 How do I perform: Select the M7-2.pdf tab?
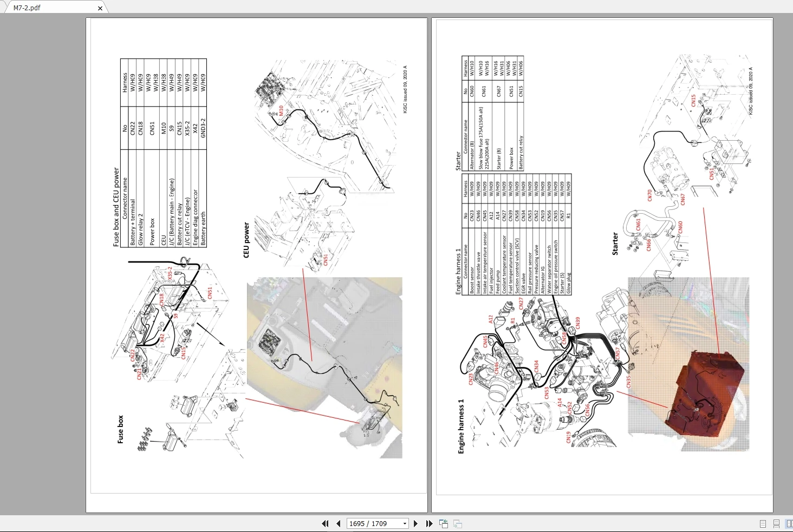coord(51,8)
